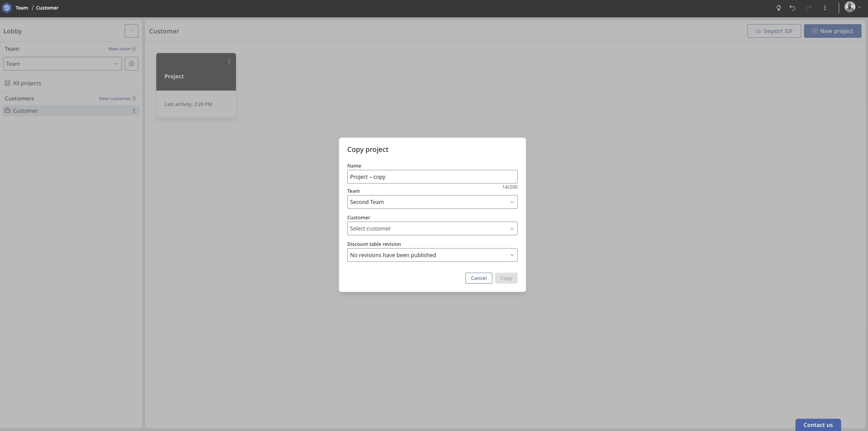Open the lightbulb tips icon
Screen dimensions: 868x431
click(778, 8)
